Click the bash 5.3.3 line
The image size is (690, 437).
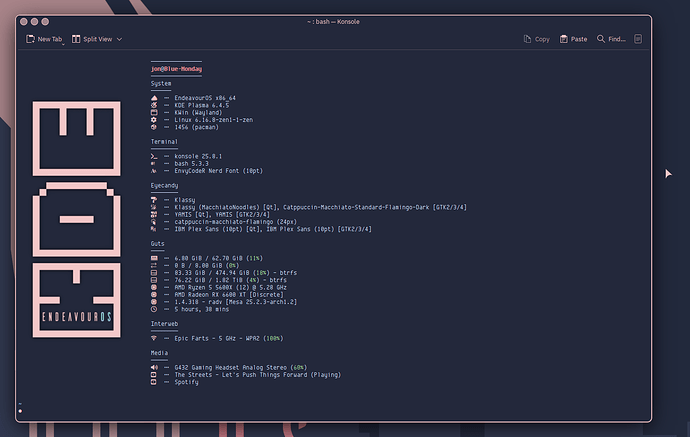pyautogui.click(x=191, y=163)
